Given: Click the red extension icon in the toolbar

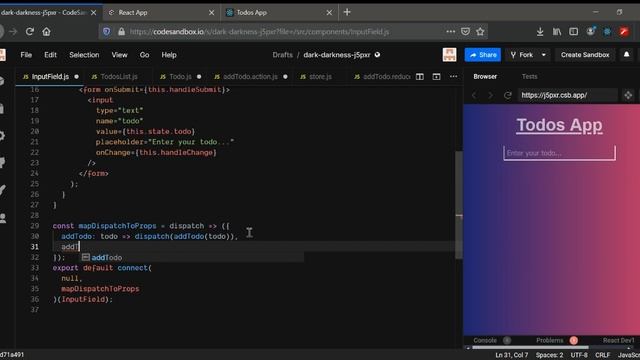Looking at the screenshot, I should (624, 31).
